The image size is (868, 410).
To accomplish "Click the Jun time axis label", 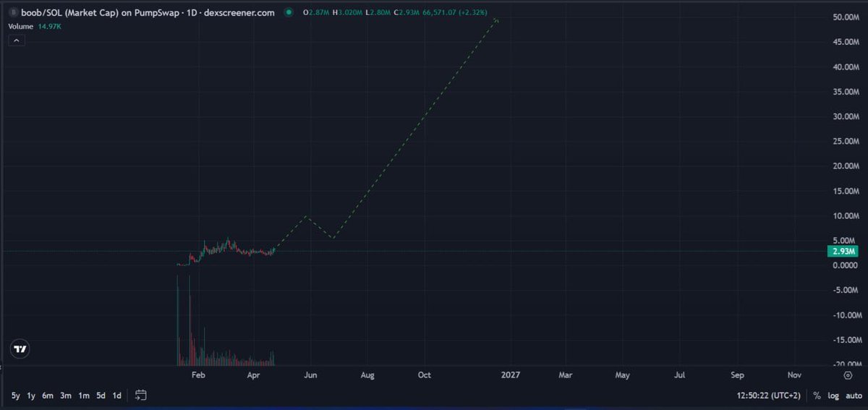I will point(310,375).
